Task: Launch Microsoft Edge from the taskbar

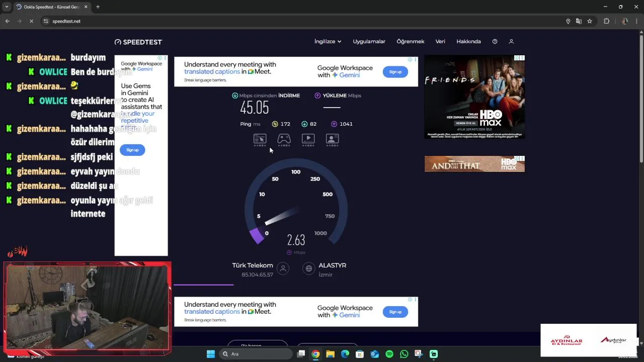Action: pyautogui.click(x=345, y=354)
